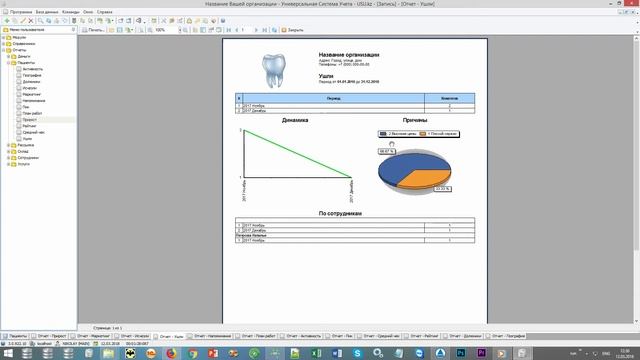Click the orange pie chart slice

pyautogui.click(x=424, y=179)
